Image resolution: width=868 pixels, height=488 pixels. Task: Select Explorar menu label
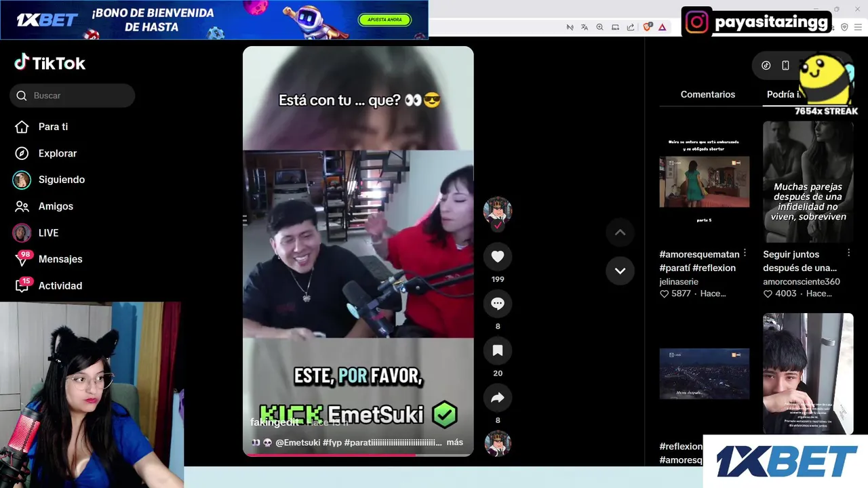click(58, 153)
